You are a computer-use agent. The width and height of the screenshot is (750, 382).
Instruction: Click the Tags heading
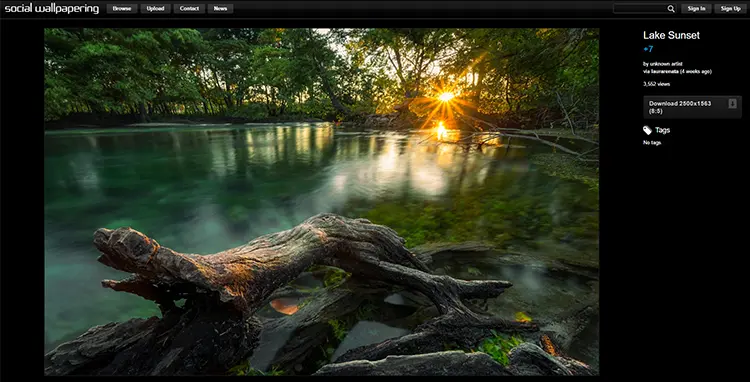[662, 130]
